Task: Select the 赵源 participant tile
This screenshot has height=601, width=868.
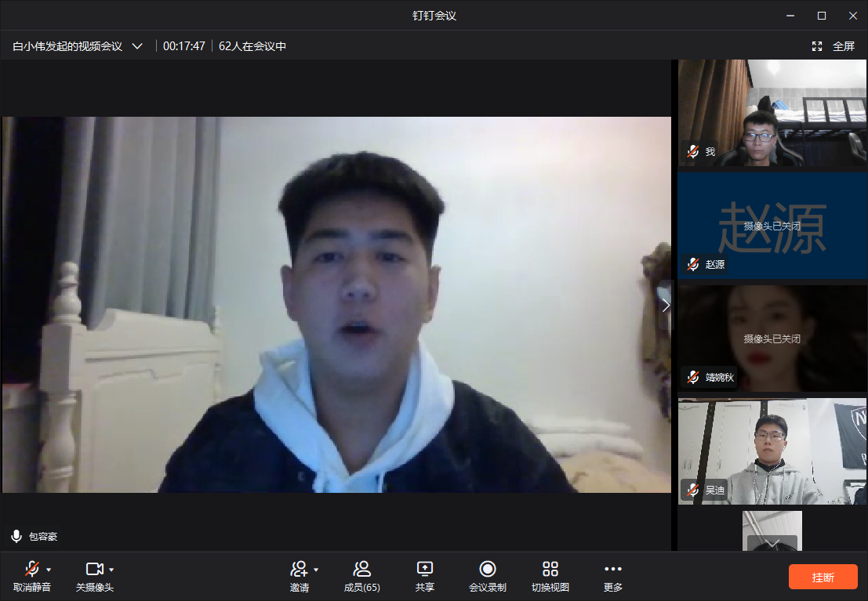Action: click(772, 226)
